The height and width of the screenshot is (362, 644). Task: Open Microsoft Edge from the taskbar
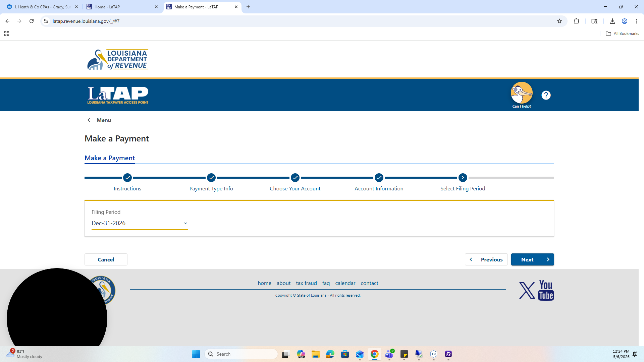pos(330,354)
